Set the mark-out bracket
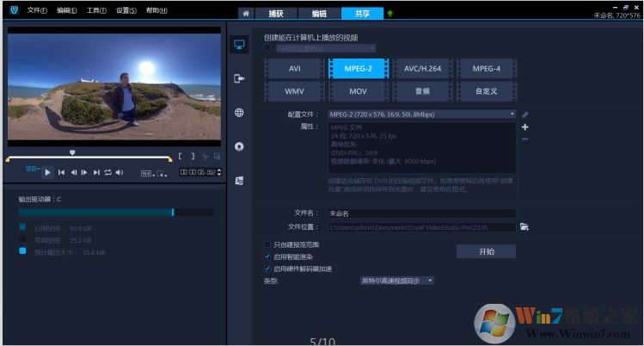This screenshot has width=644, height=346. tap(193, 156)
